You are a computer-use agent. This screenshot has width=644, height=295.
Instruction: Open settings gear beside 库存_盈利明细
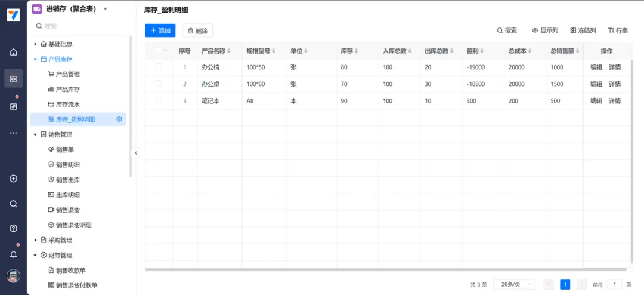tap(119, 119)
